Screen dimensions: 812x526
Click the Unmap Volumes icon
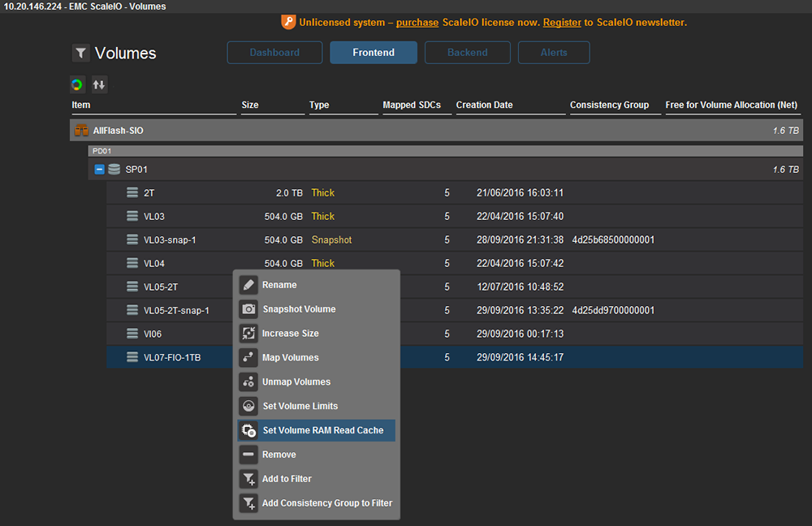(x=248, y=382)
